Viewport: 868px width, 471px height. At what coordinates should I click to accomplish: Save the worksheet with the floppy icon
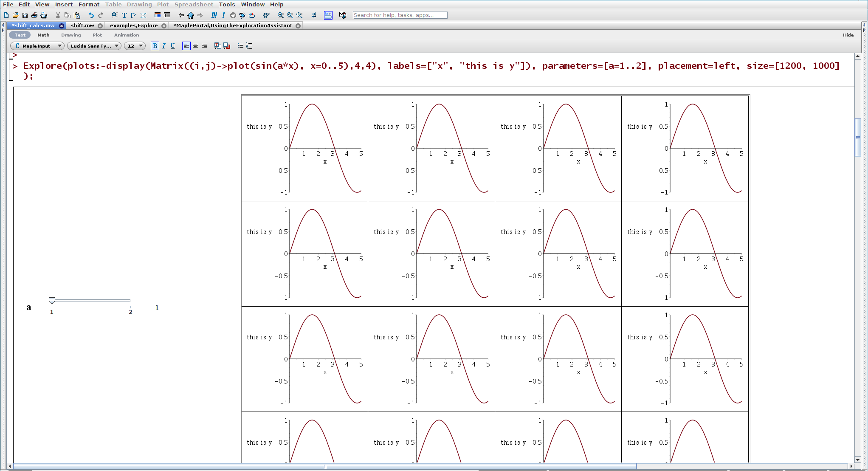click(x=25, y=15)
